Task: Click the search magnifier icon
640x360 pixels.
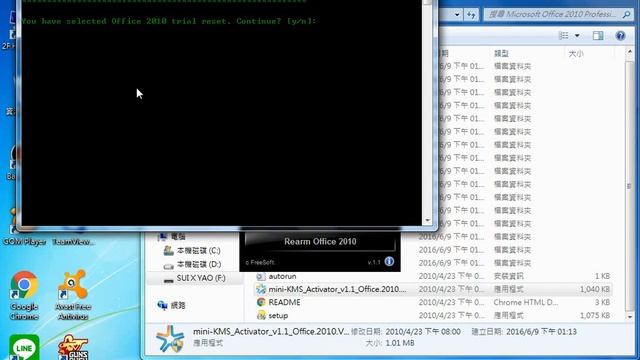Action: click(626, 14)
